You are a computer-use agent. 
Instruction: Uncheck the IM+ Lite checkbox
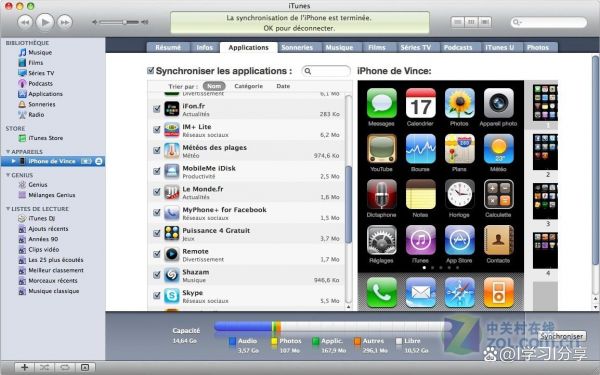157,129
